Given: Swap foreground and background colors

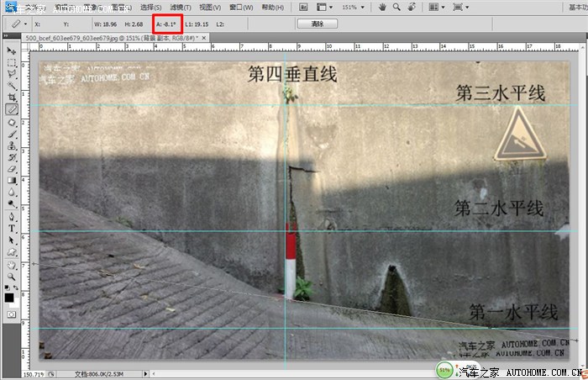Looking at the screenshot, I should [x=16, y=288].
